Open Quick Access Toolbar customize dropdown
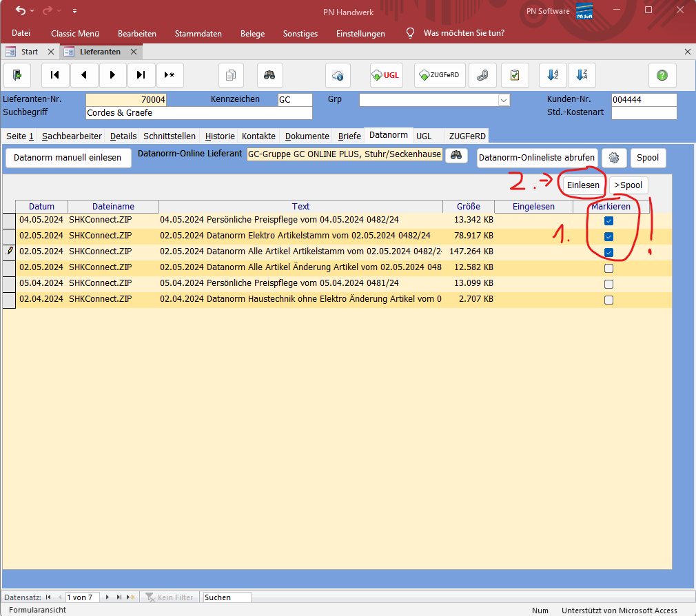The width and height of the screenshot is (696, 616). coord(74,10)
